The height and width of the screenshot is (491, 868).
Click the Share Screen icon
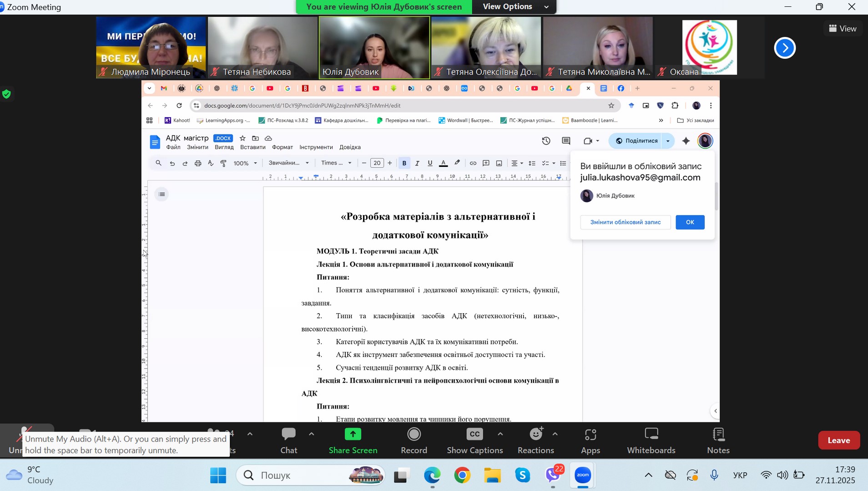[x=353, y=435]
